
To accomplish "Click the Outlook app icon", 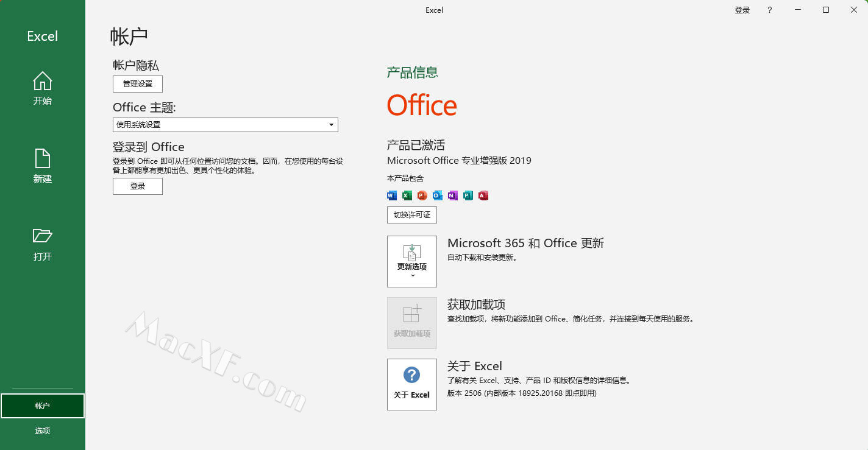I will click(x=438, y=195).
